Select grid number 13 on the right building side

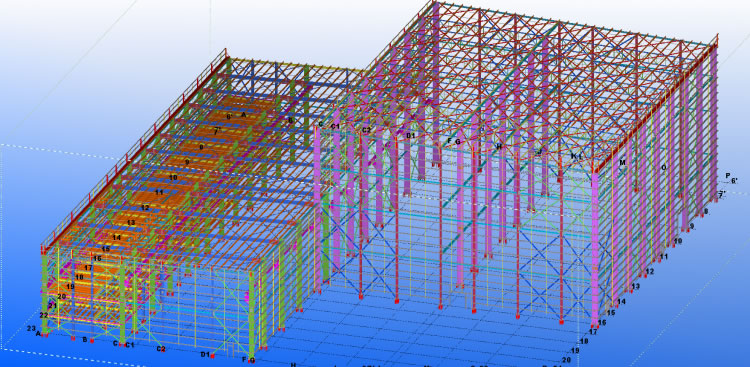[636, 287]
